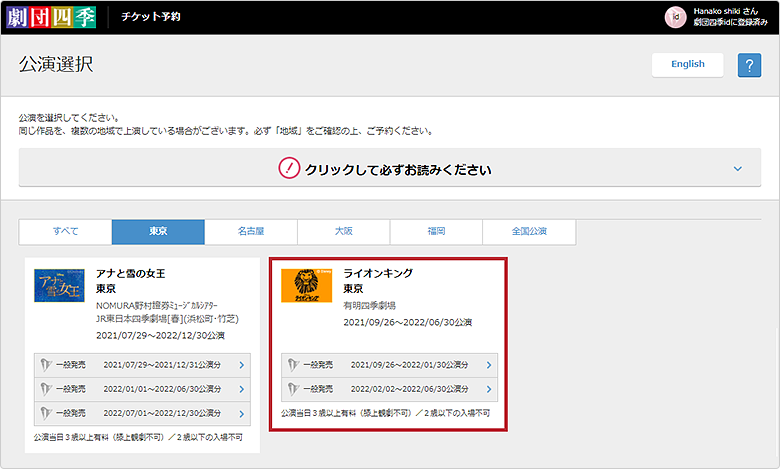Click ticket icon on 2022/02/02～2022/06/30 row
780x469 pixels.
click(293, 389)
